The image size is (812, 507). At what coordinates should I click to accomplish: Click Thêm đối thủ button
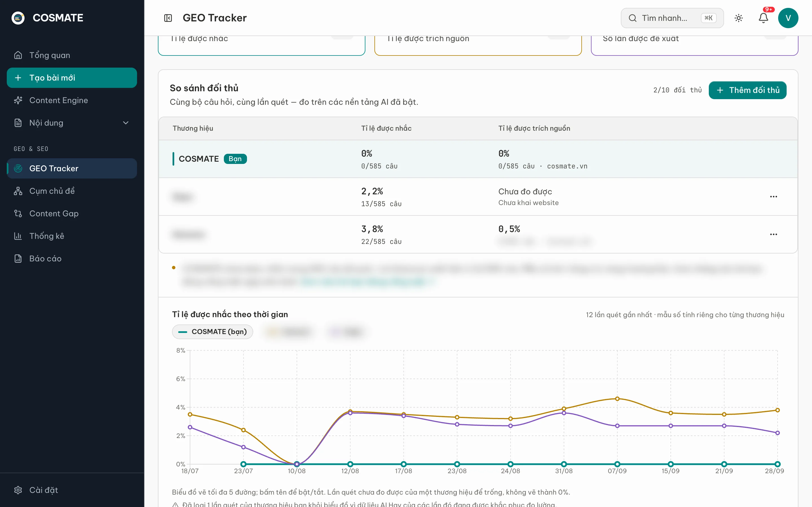click(x=747, y=90)
